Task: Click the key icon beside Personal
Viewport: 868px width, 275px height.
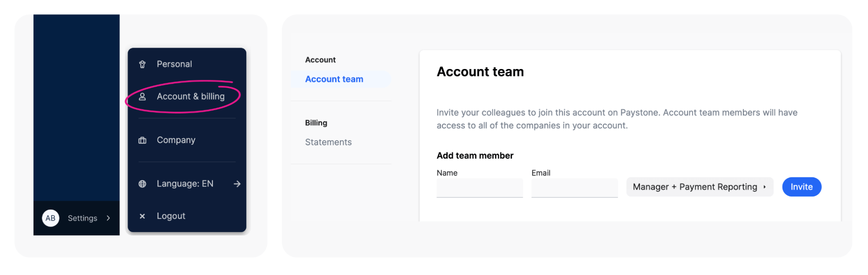Action: pyautogui.click(x=142, y=64)
